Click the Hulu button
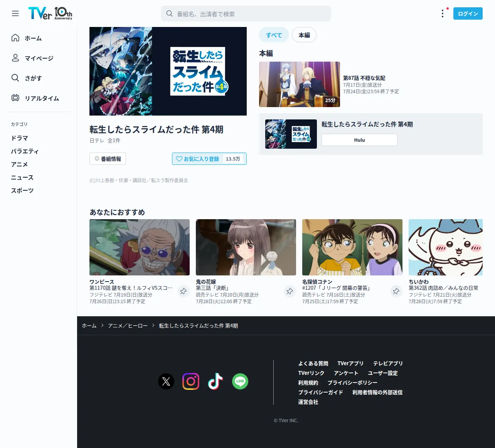Image resolution: width=495 pixels, height=448 pixels. click(359, 140)
